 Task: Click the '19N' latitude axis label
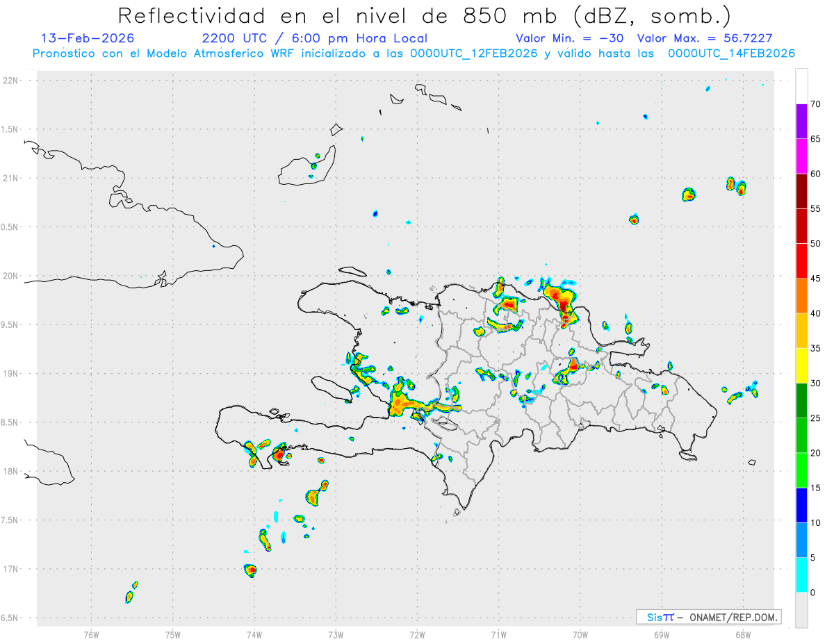(10, 373)
